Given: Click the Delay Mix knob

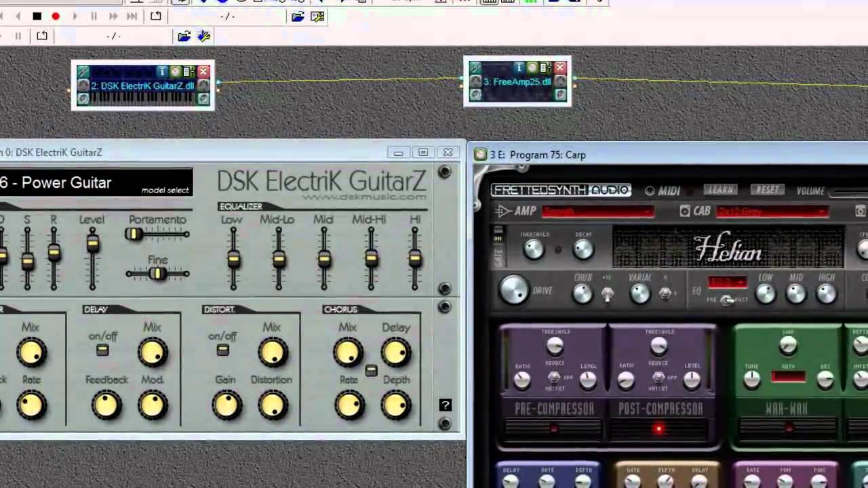Looking at the screenshot, I should click(x=153, y=352).
